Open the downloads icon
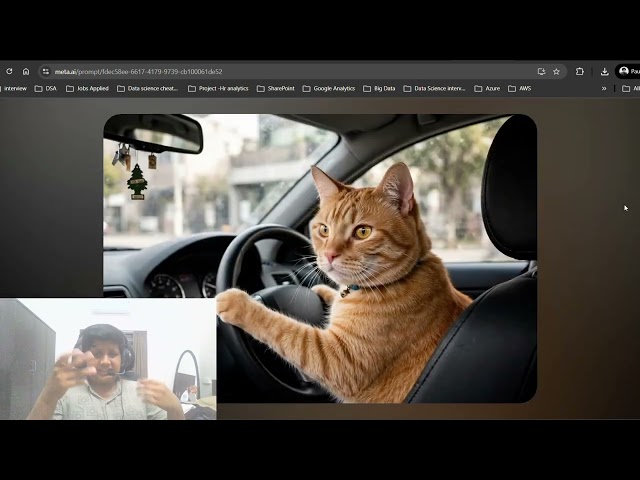 604,71
